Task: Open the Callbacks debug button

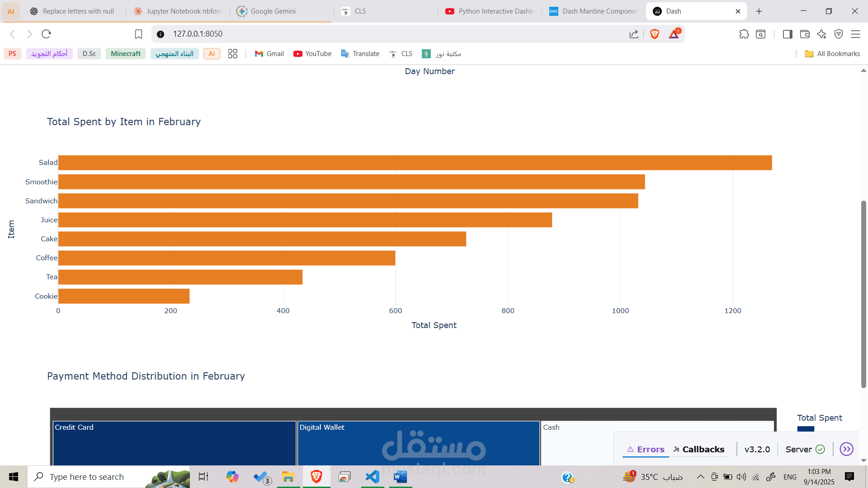Action: (x=699, y=449)
